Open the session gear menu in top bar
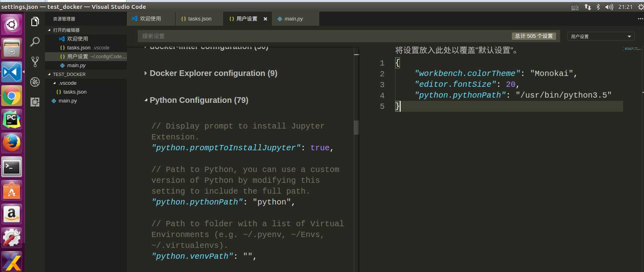 tap(641, 7)
